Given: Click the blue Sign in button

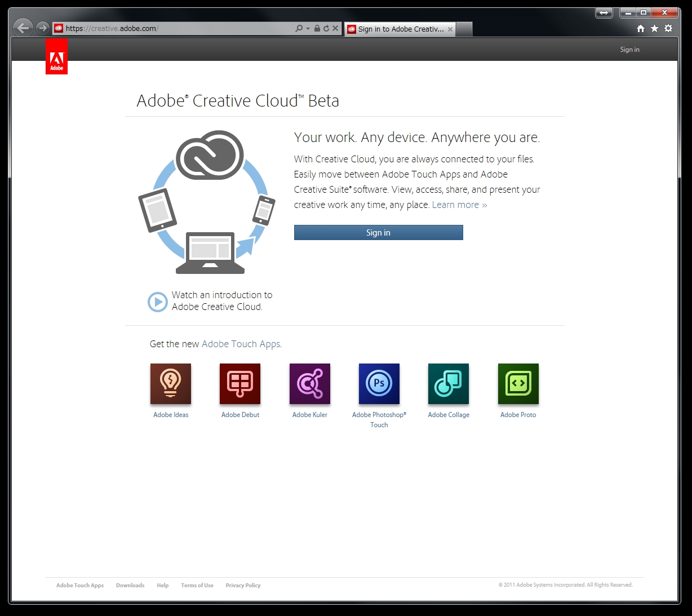Looking at the screenshot, I should tap(378, 232).
